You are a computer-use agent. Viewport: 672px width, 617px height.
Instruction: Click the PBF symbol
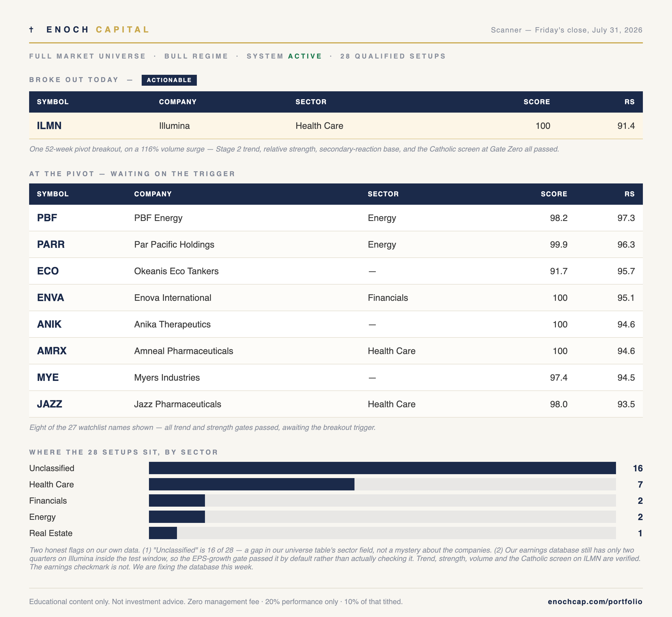(47, 218)
